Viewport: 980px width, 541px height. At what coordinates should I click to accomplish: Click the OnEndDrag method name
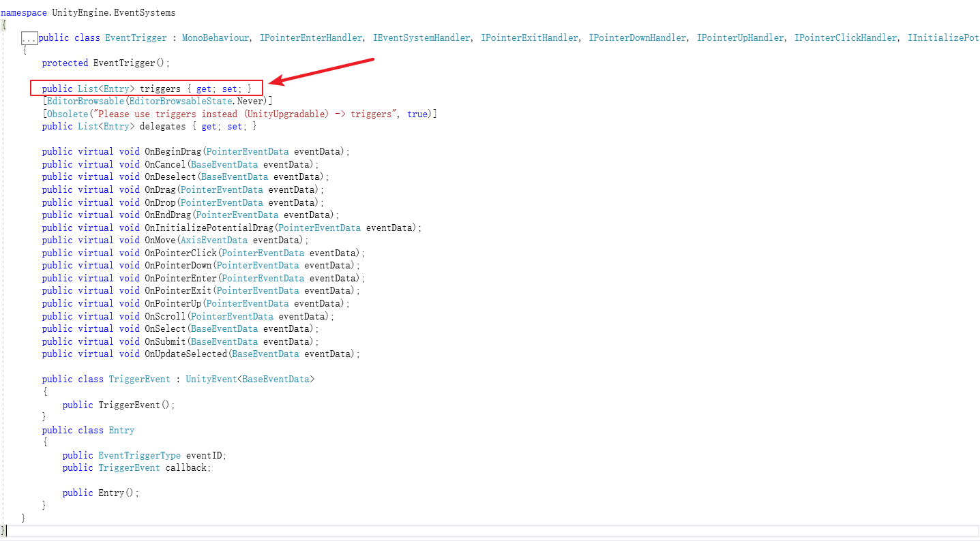click(x=168, y=215)
